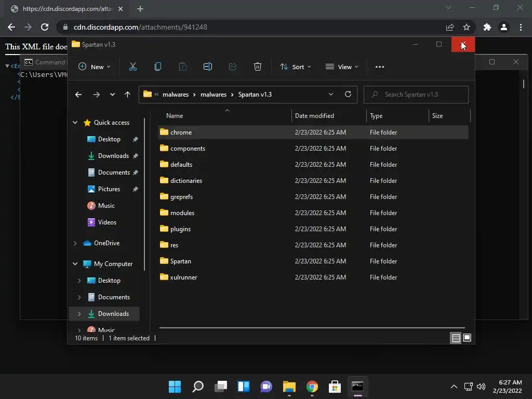Open the Sort dropdown menu

295,67
